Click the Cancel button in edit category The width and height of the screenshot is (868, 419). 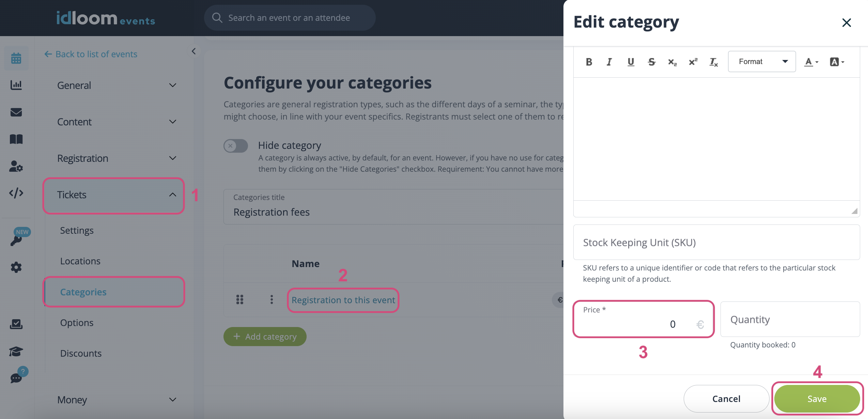[x=726, y=399]
